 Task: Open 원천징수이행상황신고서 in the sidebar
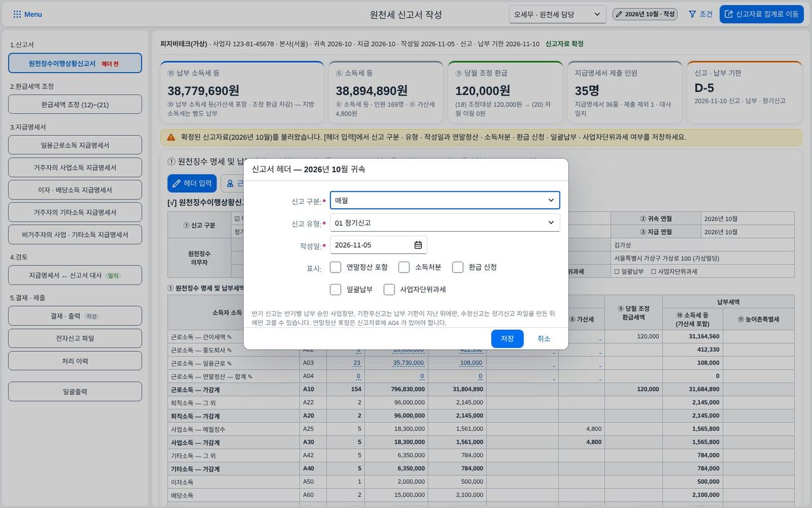[x=75, y=63]
